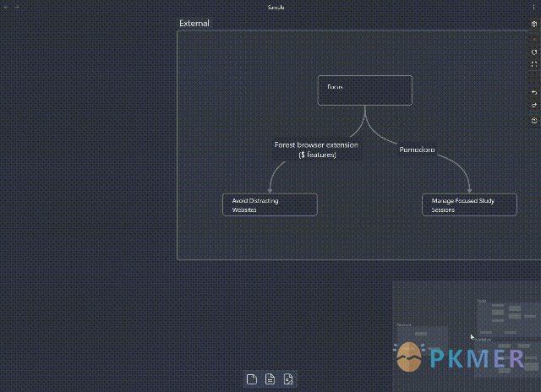Redo the last canvas action

point(534,105)
